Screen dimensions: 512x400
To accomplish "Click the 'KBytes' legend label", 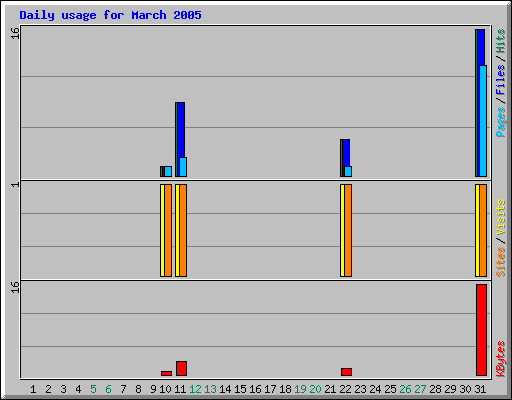I will pos(500,359).
